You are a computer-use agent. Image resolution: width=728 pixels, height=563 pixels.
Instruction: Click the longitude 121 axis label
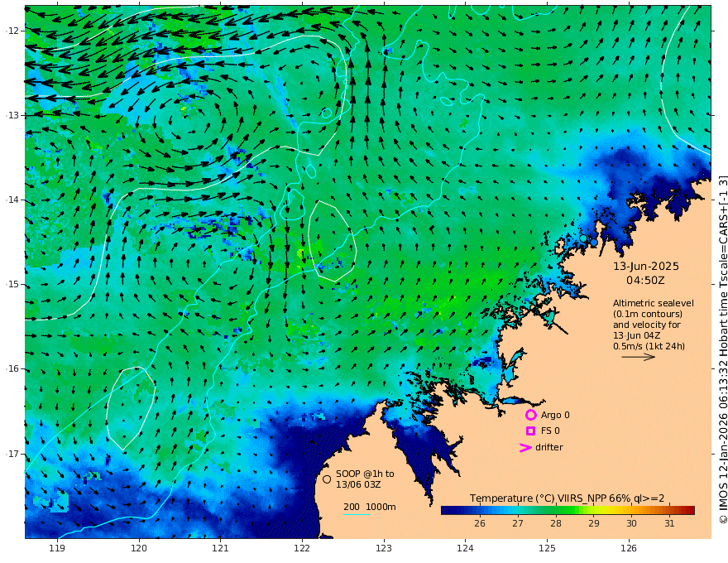pos(220,548)
